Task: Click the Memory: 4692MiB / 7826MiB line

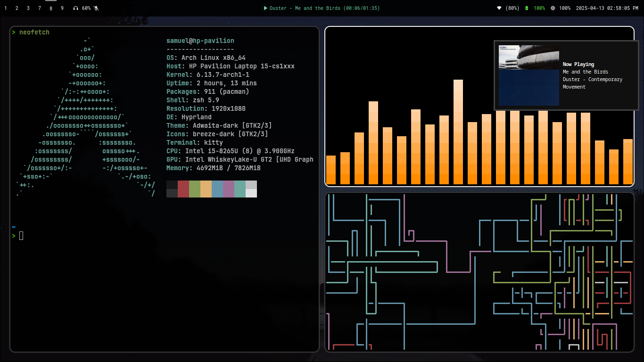Action: coord(214,168)
